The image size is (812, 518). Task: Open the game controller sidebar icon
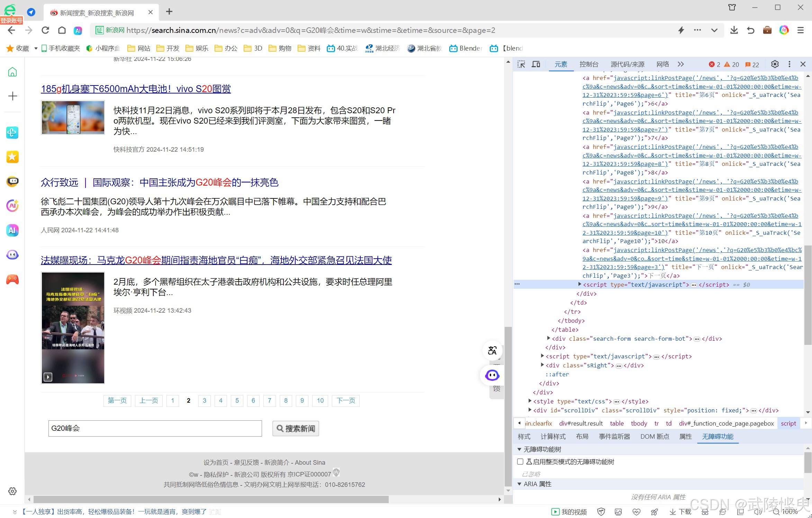point(12,279)
